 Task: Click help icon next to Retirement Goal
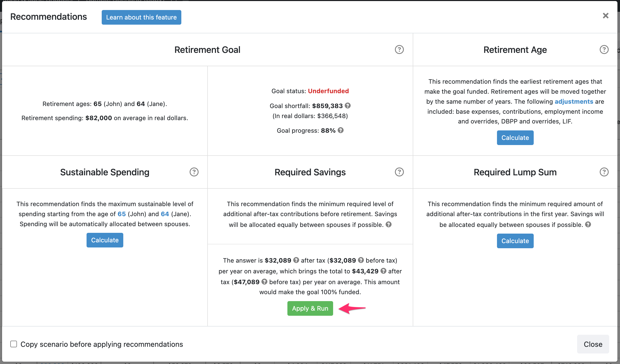pyautogui.click(x=399, y=50)
